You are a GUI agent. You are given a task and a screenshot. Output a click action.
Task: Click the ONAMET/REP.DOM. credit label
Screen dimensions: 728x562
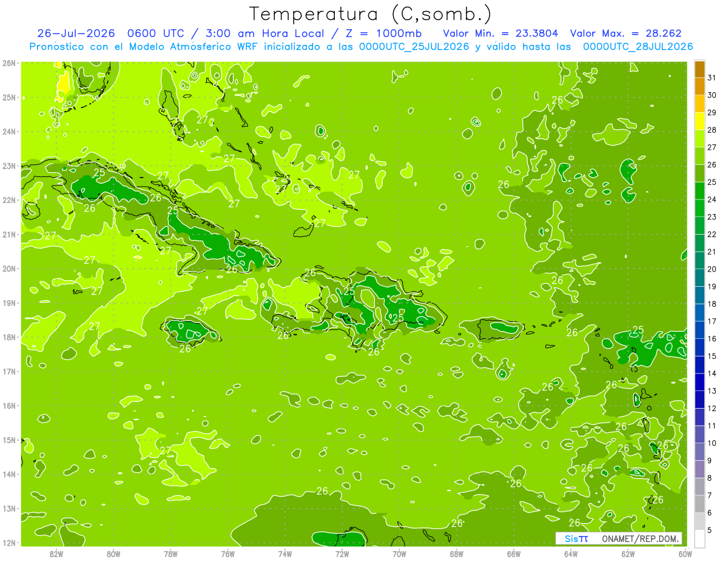click(x=639, y=538)
